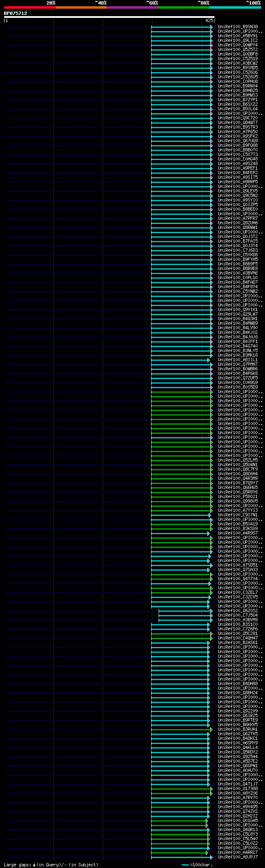Click the alignment bar for UniRef100_Q6Z0S2
Screen dimensions: 265x868
click(185, 611)
